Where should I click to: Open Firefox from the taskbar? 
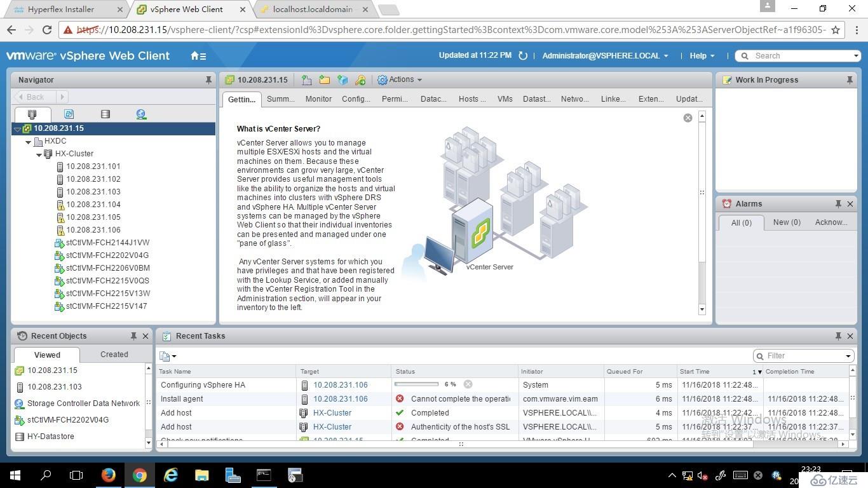(x=108, y=475)
